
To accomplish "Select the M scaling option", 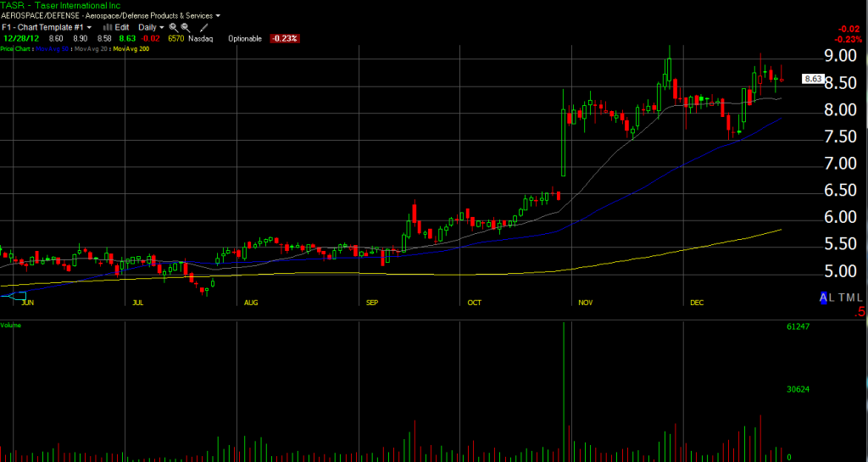I will tap(849, 298).
